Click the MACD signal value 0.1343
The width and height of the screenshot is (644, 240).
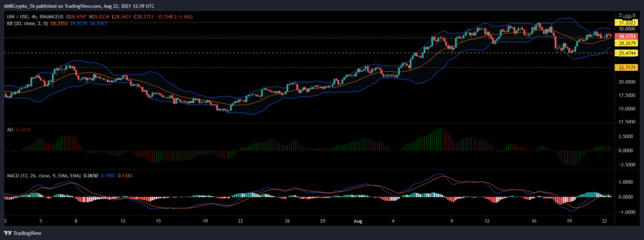(x=125, y=175)
